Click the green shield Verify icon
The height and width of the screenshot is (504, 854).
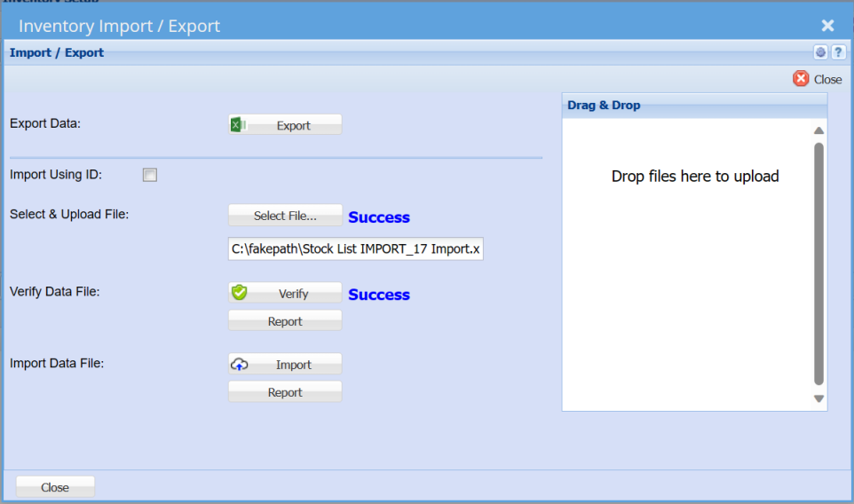tap(239, 293)
